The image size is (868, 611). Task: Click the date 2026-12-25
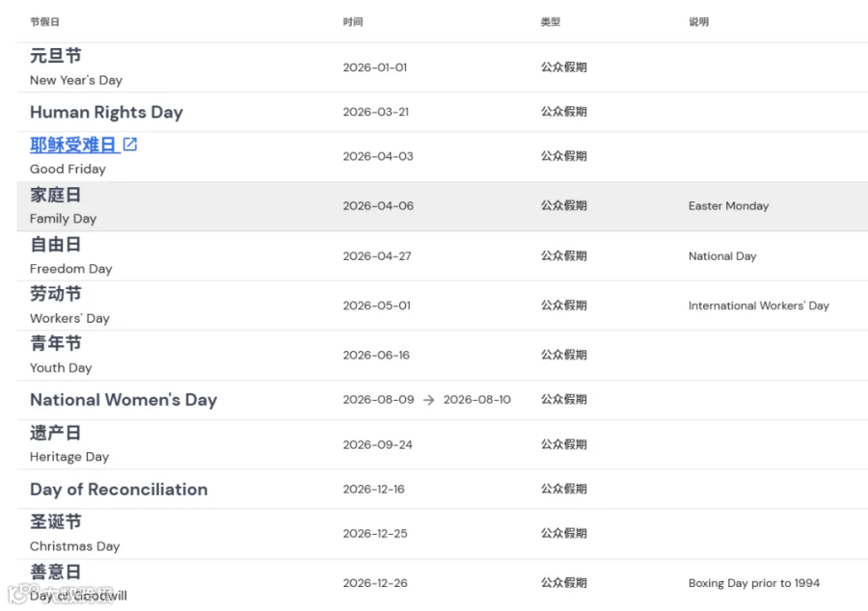(375, 534)
